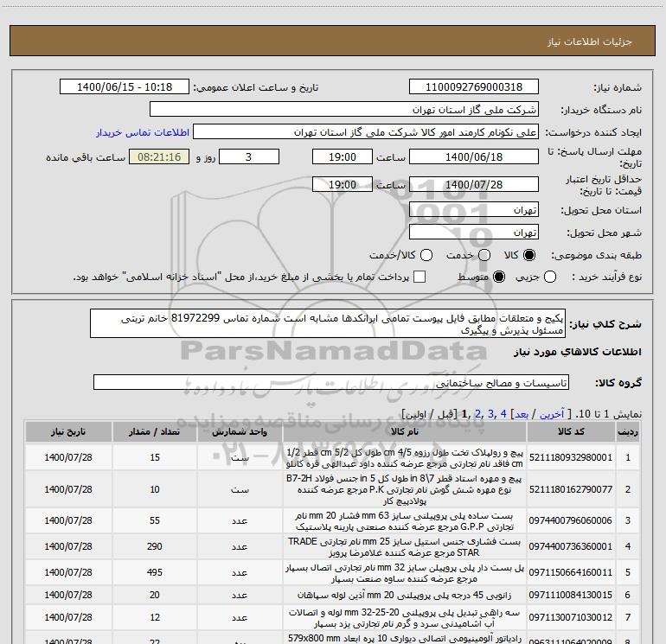Go to page 2 of items
The width and height of the screenshot is (666, 644).
pos(477,414)
